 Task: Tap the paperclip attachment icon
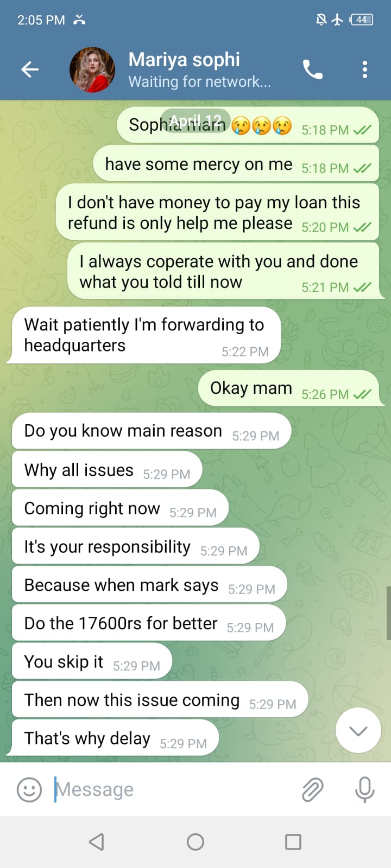coord(313,789)
